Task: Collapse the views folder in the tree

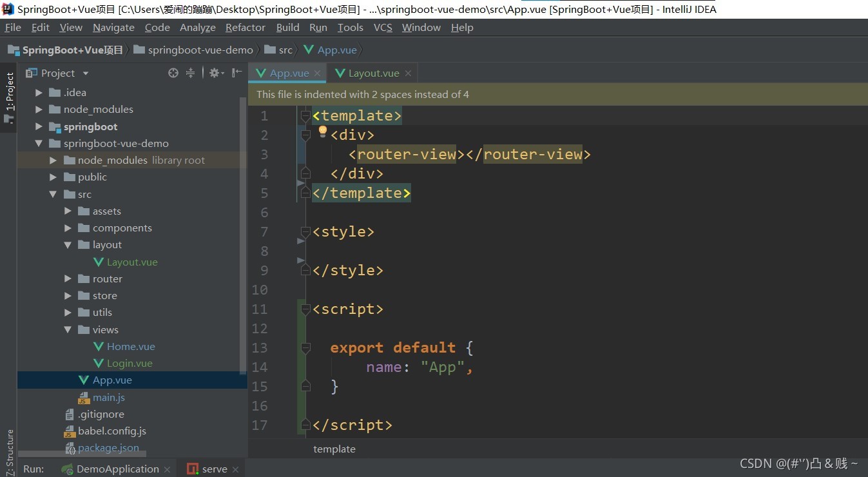Action: (x=68, y=329)
